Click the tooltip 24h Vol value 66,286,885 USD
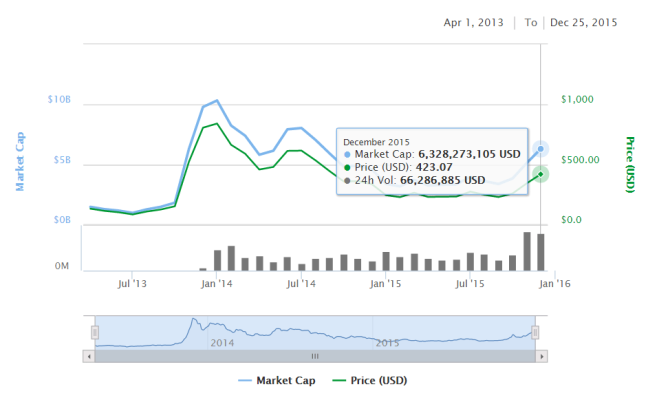The height and width of the screenshot is (400, 659). 443,180
